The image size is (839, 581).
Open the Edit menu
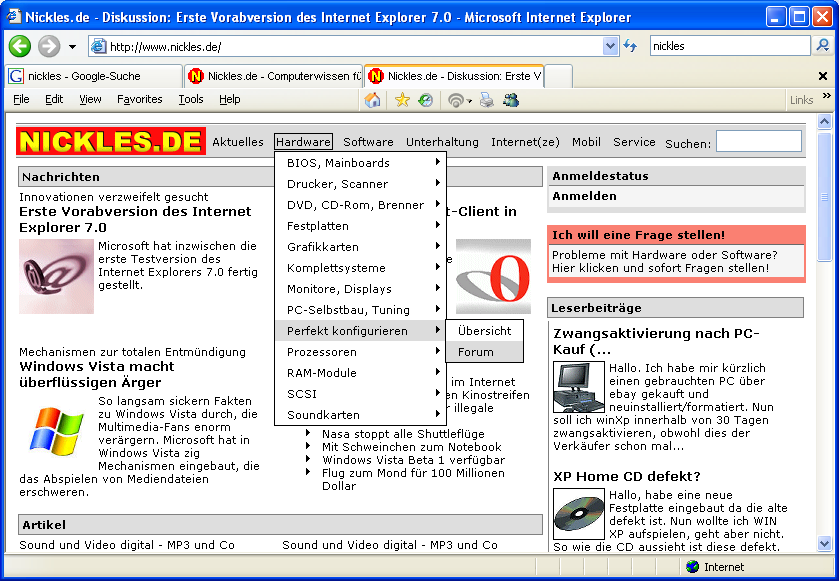54,99
